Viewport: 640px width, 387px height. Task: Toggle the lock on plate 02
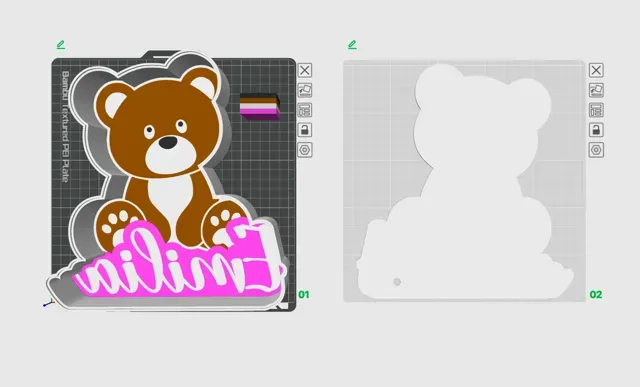pyautogui.click(x=596, y=130)
